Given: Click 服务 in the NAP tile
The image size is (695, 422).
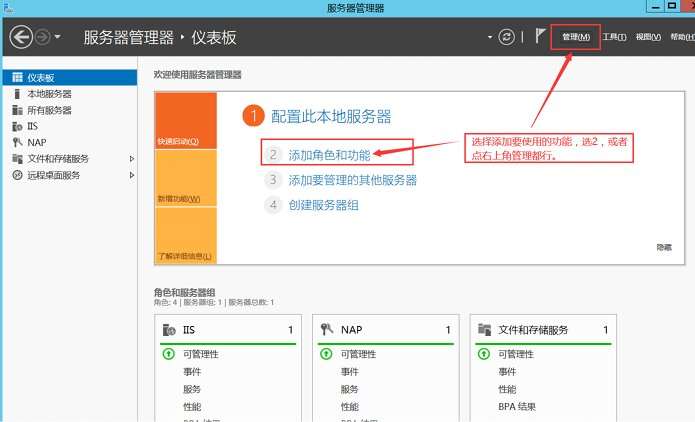Looking at the screenshot, I should [350, 389].
